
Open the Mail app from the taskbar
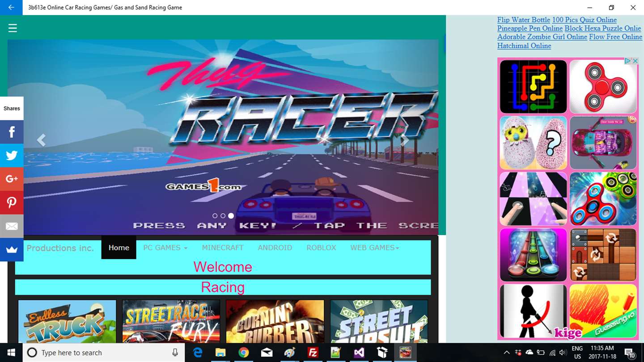tap(267, 353)
